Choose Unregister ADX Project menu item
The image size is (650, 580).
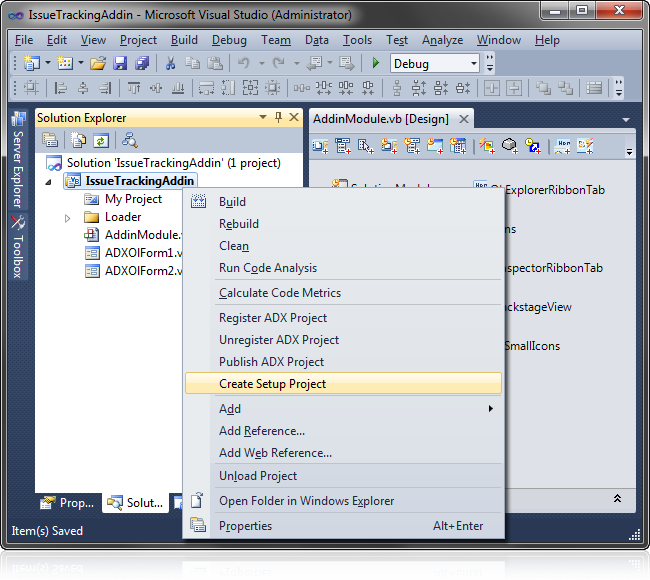click(x=343, y=340)
